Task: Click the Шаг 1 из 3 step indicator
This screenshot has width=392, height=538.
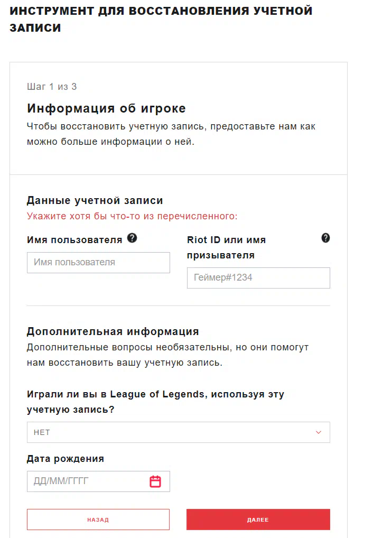Action: [x=52, y=87]
